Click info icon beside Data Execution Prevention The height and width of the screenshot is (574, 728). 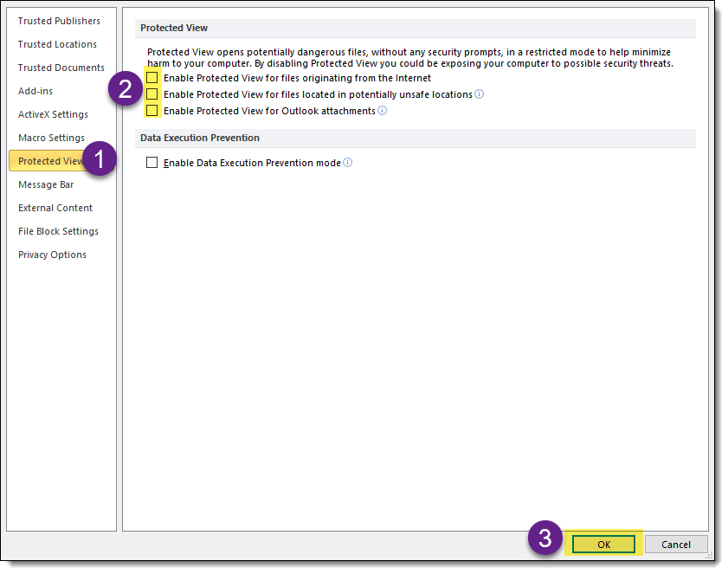tap(348, 163)
